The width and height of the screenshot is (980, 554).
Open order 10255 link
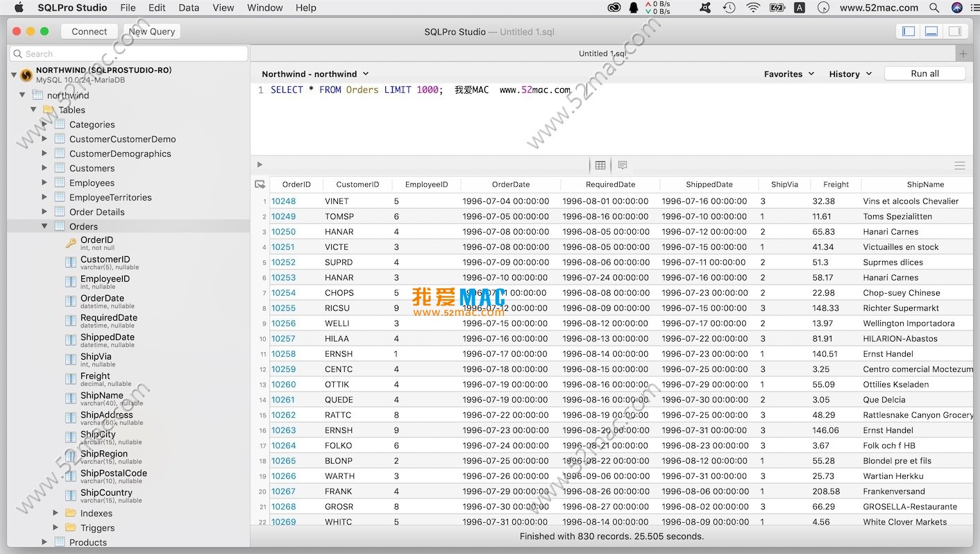click(283, 308)
